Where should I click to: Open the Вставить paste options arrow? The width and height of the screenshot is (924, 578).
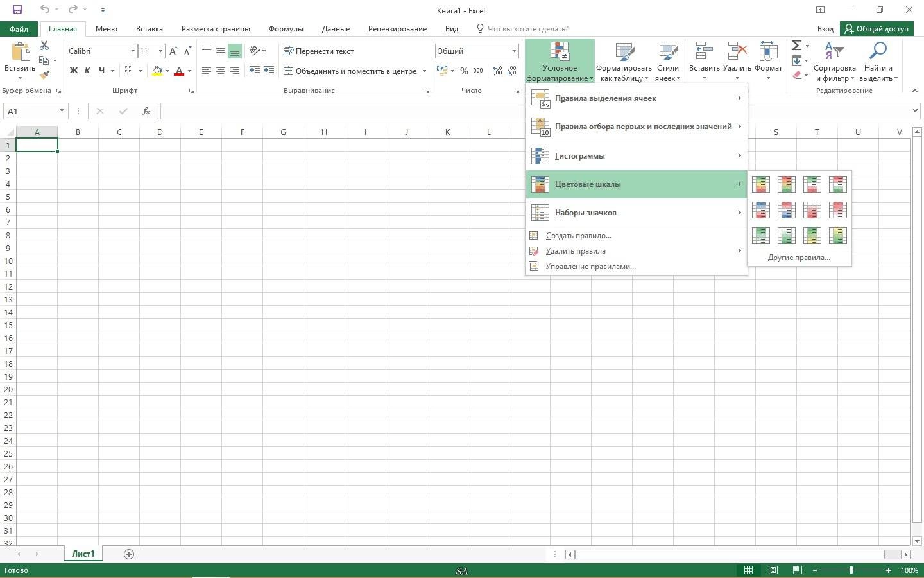click(x=20, y=78)
